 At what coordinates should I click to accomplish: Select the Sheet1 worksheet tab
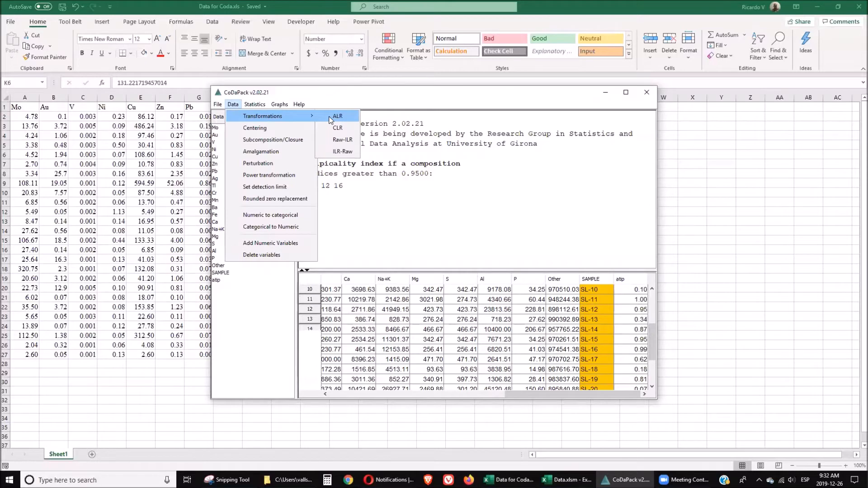point(58,454)
